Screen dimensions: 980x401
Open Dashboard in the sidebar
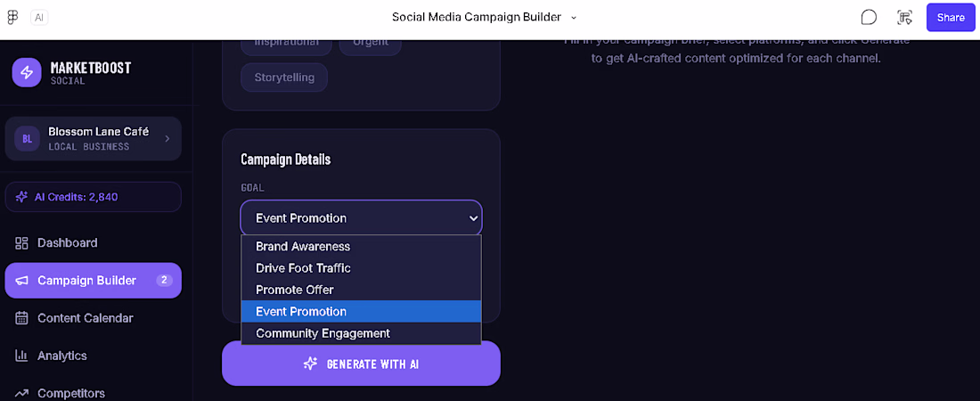point(94,242)
